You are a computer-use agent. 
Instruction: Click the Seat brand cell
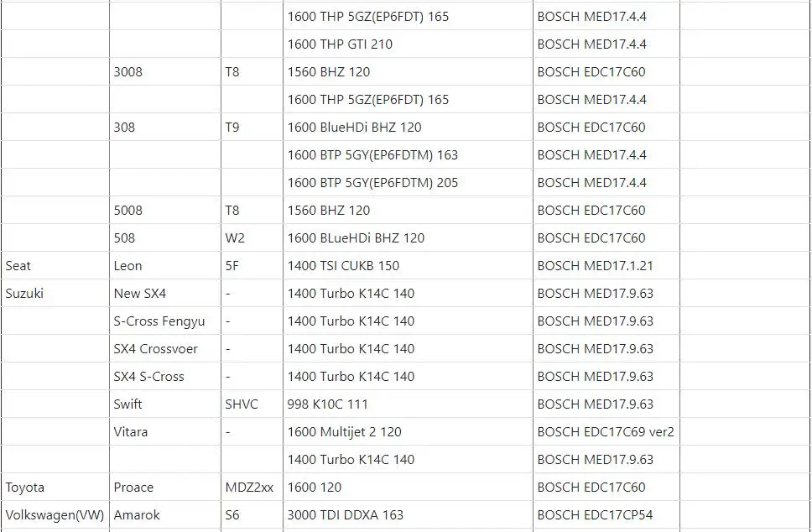(55, 266)
